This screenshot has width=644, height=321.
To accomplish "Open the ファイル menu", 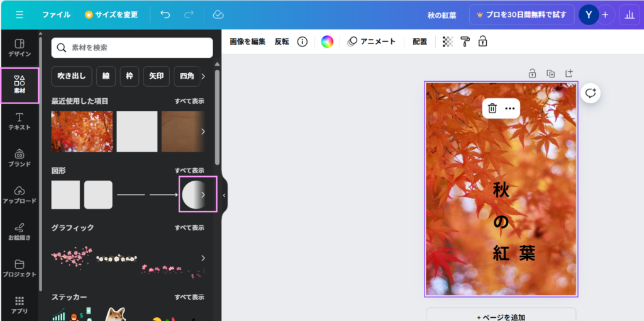I will [56, 14].
